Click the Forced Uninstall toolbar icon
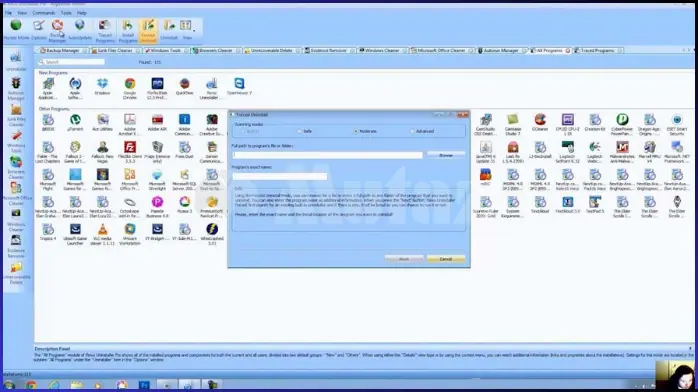This screenshot has height=392, width=698. pyautogui.click(x=148, y=31)
